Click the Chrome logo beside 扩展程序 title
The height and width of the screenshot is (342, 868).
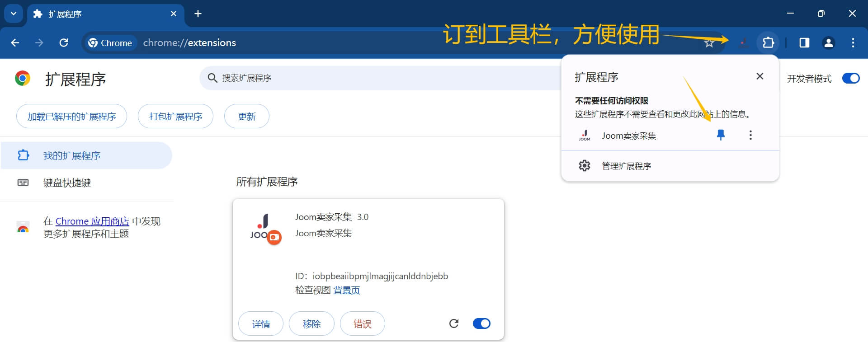pos(23,79)
